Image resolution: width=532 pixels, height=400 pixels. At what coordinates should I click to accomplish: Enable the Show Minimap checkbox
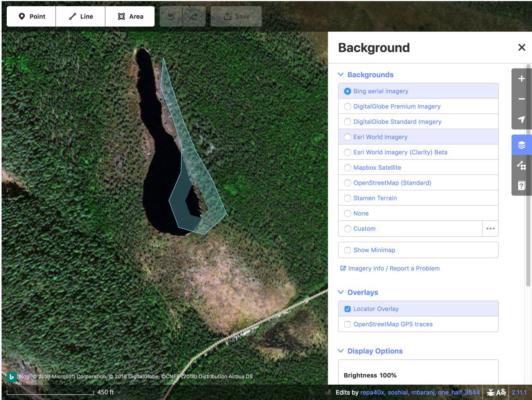tap(347, 250)
